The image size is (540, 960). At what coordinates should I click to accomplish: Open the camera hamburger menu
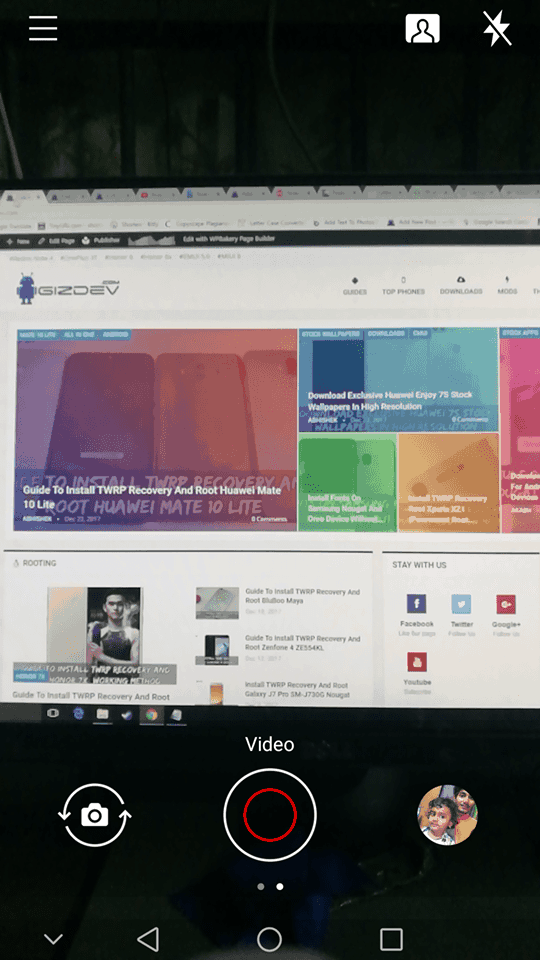[43, 28]
